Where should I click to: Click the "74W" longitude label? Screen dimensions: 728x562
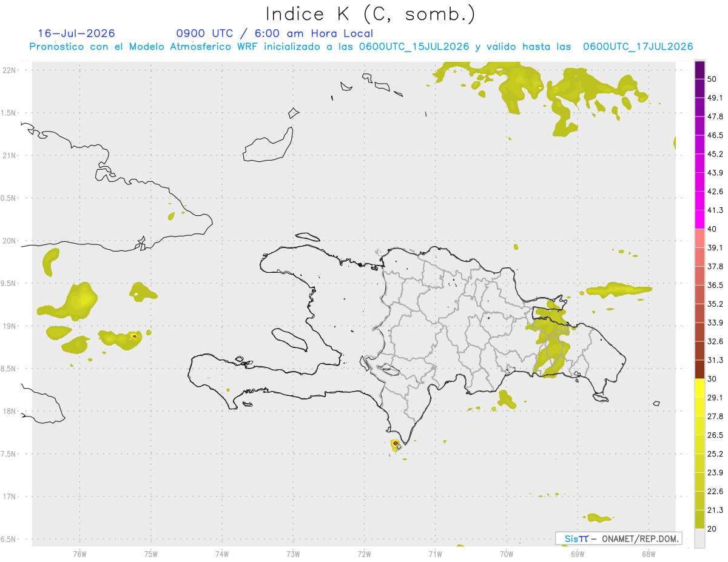pyautogui.click(x=221, y=553)
